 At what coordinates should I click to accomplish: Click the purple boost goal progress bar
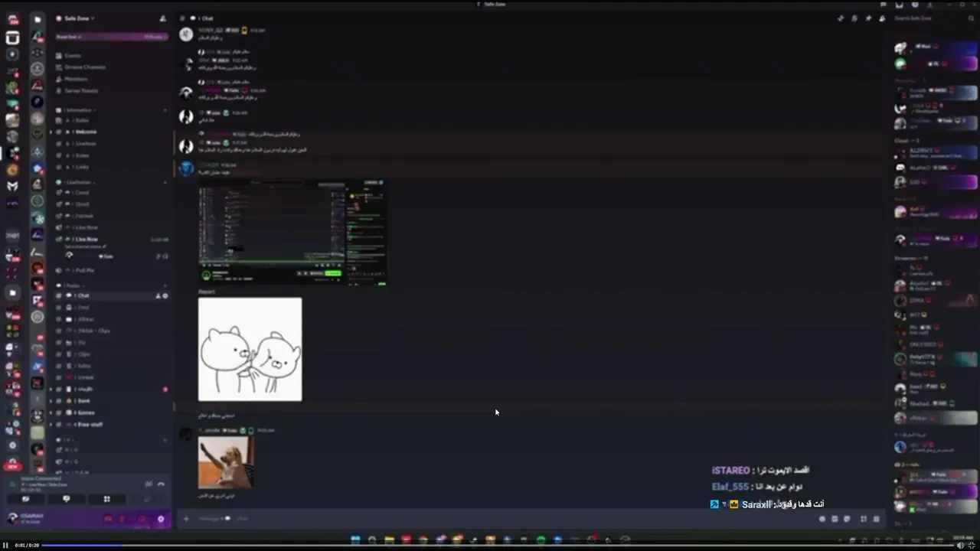111,37
